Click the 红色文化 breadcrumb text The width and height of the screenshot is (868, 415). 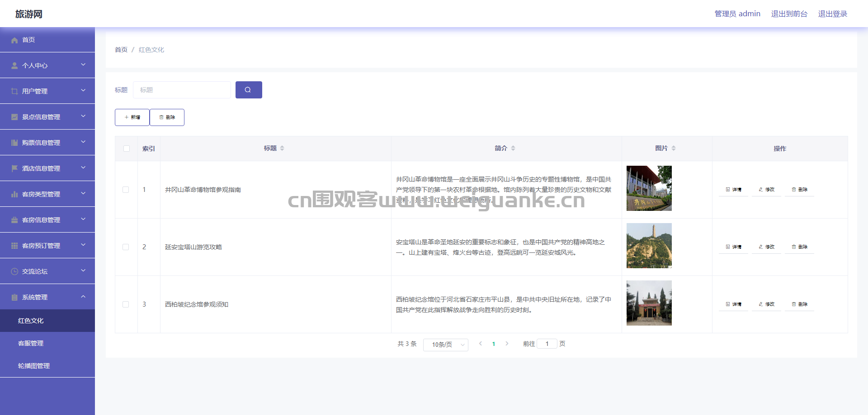[151, 50]
